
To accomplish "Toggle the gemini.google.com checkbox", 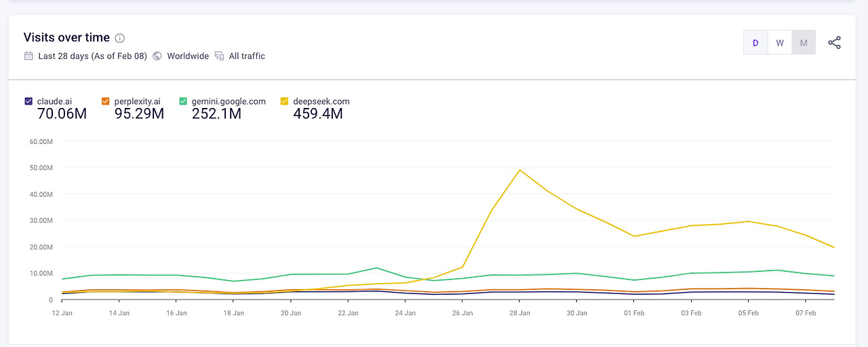I will [183, 101].
